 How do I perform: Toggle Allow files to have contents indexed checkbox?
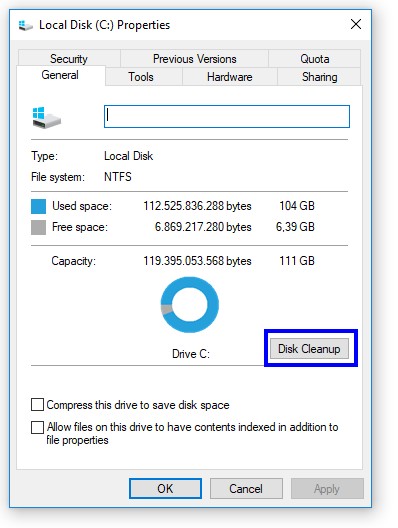click(x=37, y=427)
